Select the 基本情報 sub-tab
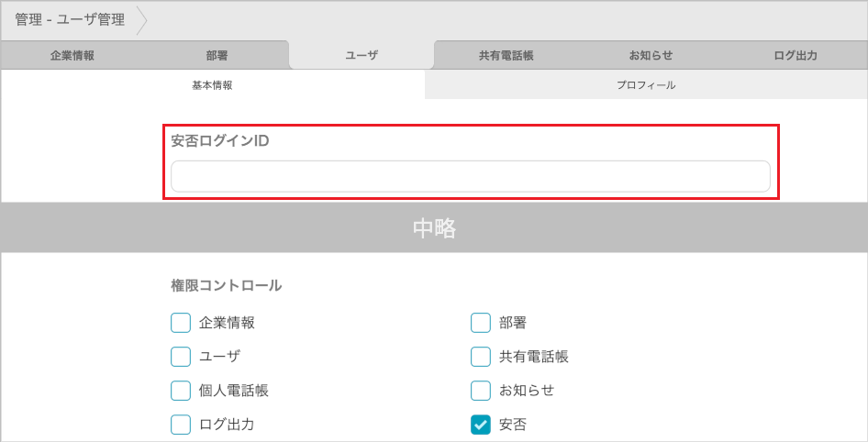This screenshot has width=868, height=442. [212, 85]
